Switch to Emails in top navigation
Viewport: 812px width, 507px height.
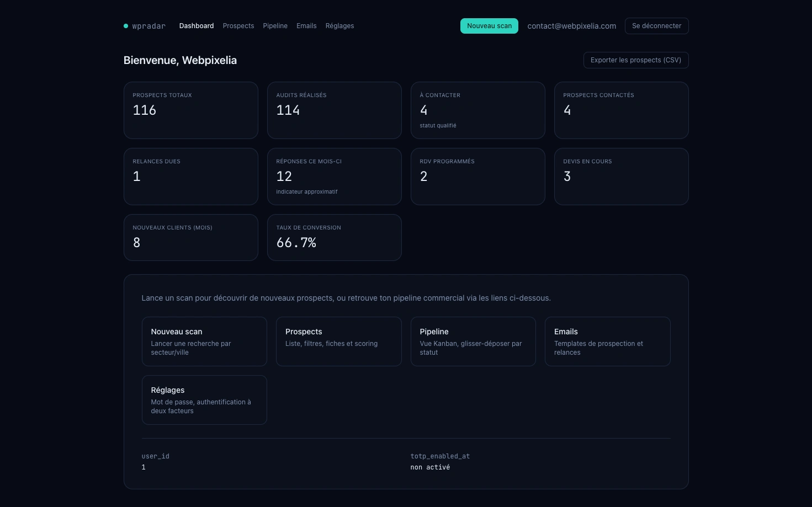(306, 26)
